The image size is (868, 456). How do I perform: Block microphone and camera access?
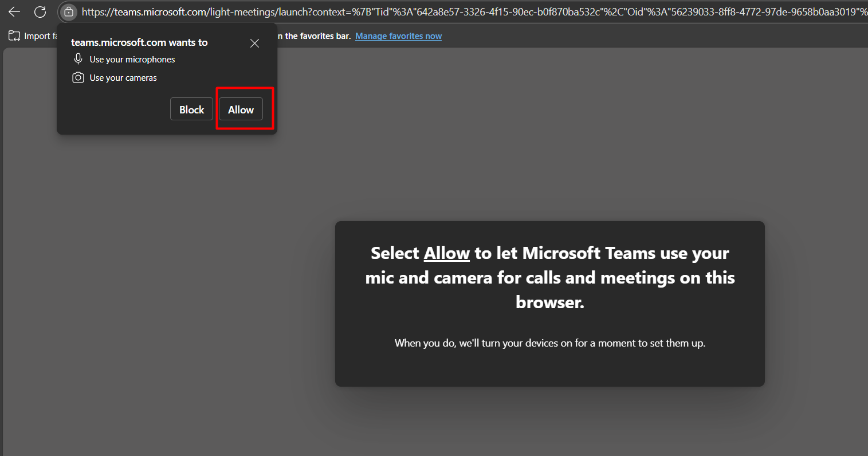[191, 109]
